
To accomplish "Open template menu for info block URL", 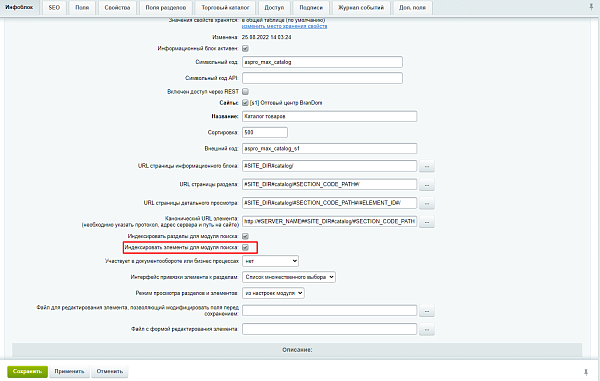I will [427, 166].
